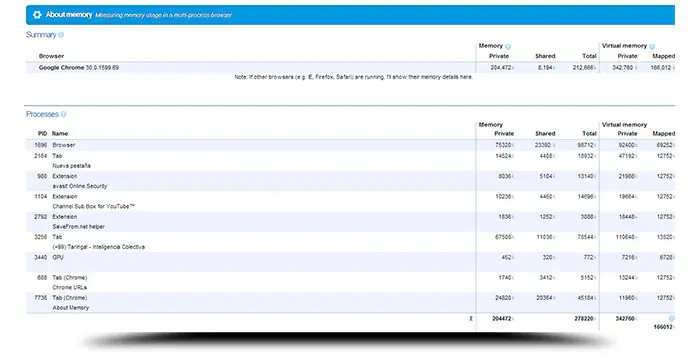700x360 pixels.
Task: Click PID 2164 in the process list
Action: point(41,156)
